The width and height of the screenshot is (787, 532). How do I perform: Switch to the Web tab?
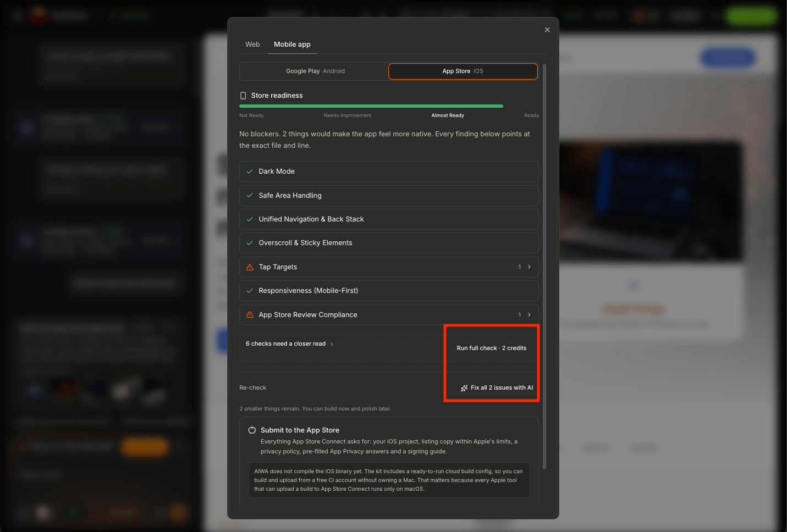(x=252, y=45)
